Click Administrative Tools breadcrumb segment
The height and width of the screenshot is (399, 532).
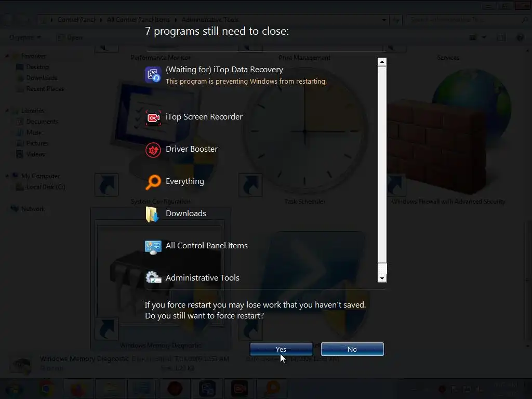pos(210,20)
